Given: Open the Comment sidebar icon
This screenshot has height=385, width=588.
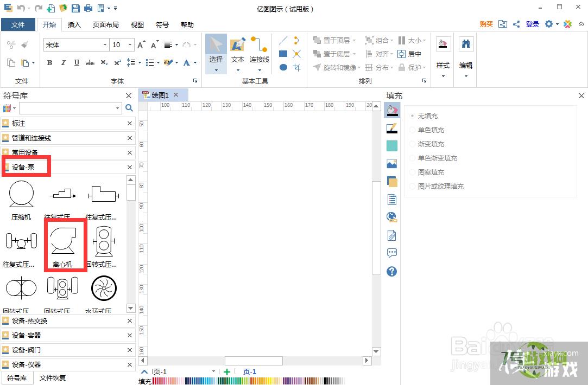Looking at the screenshot, I should coord(392,253).
